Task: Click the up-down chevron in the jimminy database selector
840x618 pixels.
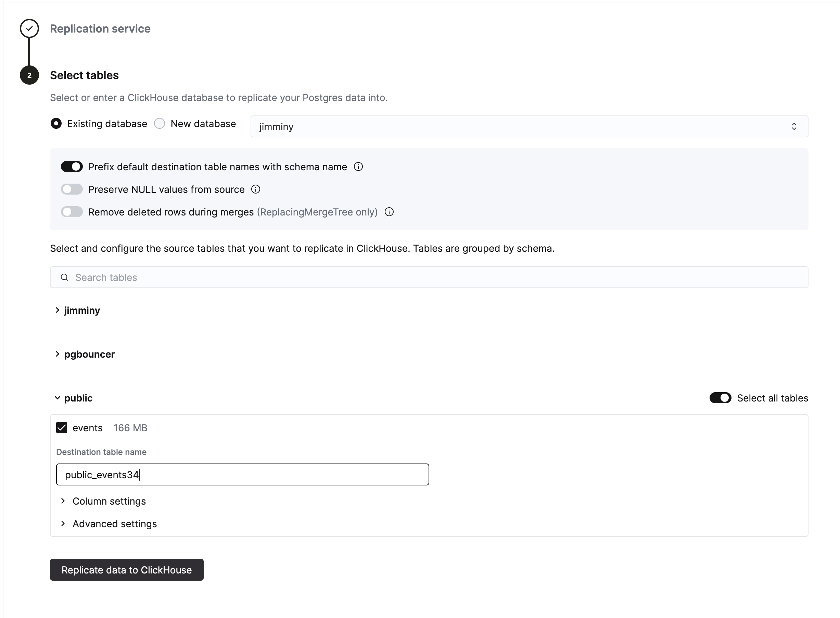Action: [x=794, y=126]
